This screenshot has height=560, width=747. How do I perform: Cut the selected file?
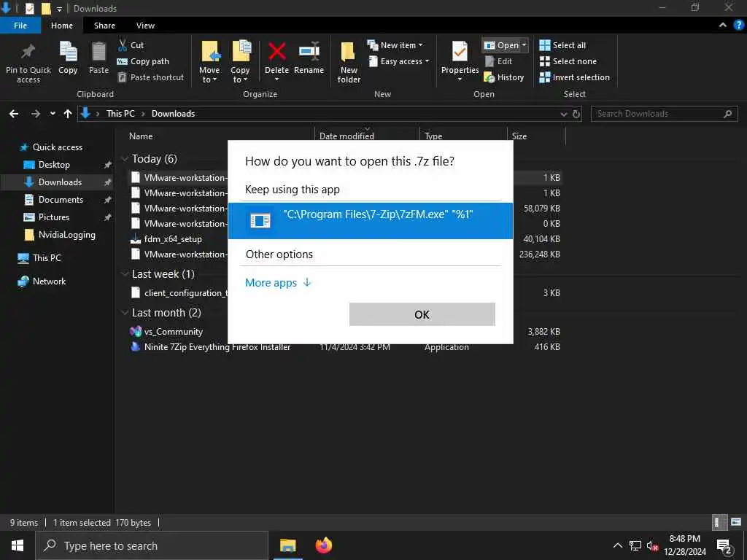[131, 45]
